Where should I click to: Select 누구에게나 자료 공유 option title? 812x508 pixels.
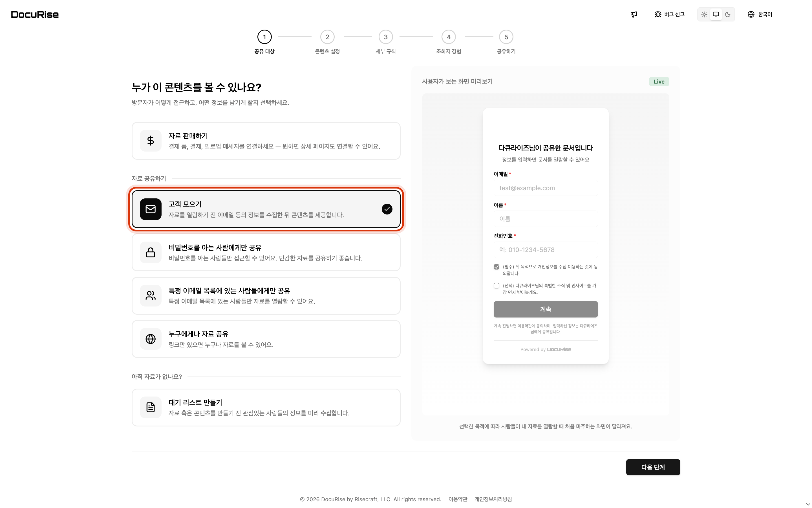click(x=198, y=334)
